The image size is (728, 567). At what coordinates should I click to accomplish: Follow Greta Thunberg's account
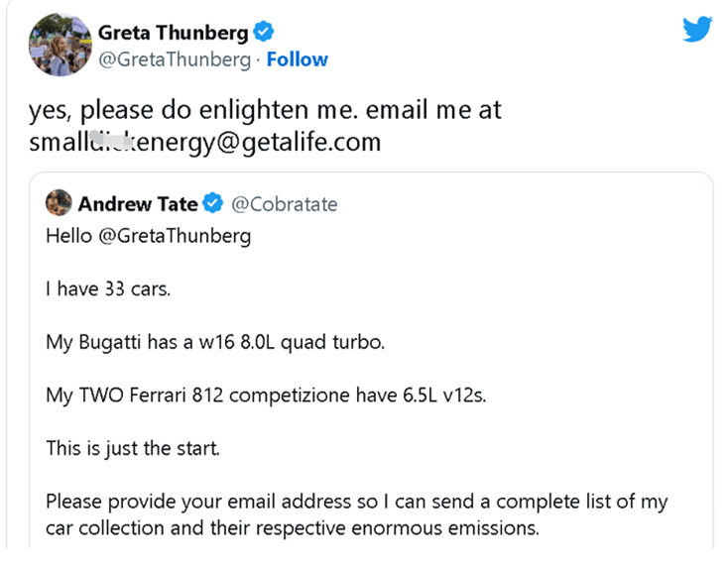(x=298, y=59)
